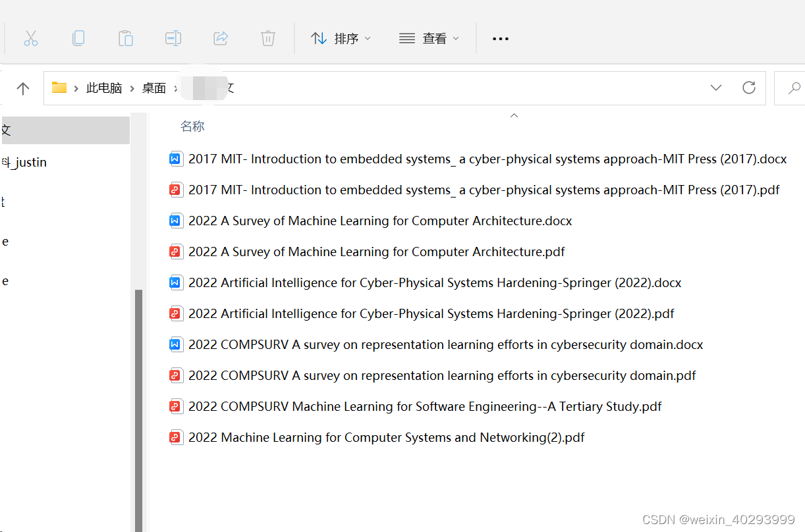Click the sort direction caret above columns
Screen dimensions: 805x532
[514, 115]
